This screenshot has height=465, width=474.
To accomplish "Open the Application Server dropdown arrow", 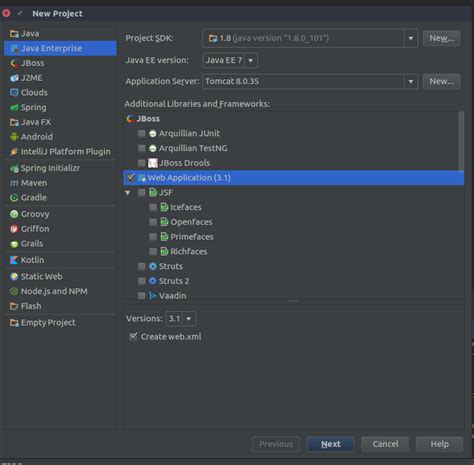I will [x=411, y=81].
